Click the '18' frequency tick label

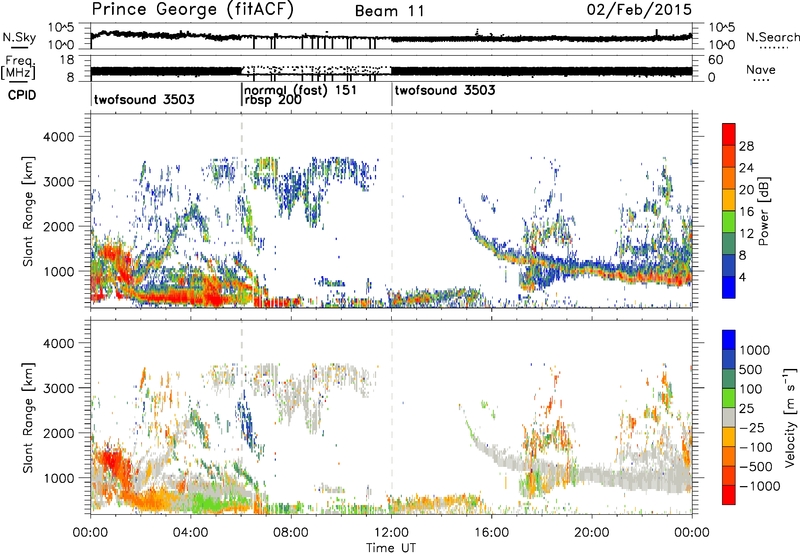67,60
